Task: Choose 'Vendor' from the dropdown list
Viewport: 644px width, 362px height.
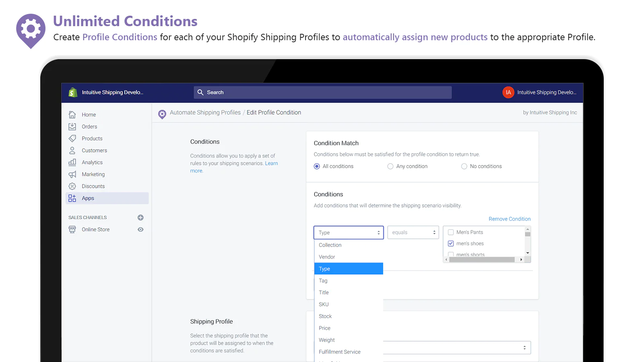Action: coord(327,257)
